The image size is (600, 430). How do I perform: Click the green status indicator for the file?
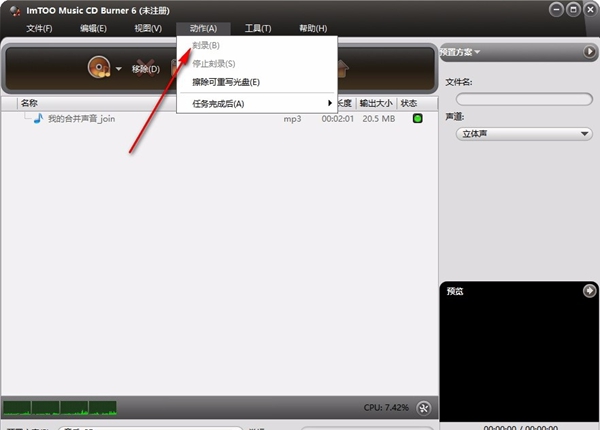[x=417, y=119]
